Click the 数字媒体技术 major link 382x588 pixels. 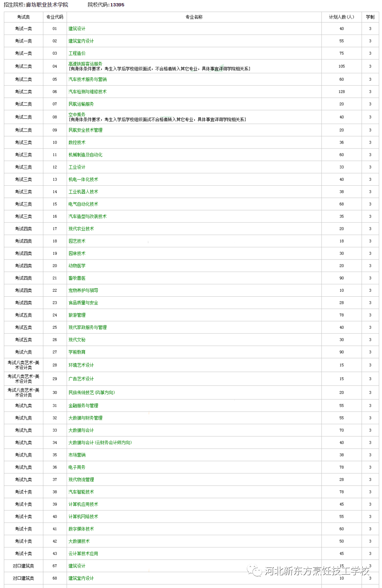pos(81,529)
